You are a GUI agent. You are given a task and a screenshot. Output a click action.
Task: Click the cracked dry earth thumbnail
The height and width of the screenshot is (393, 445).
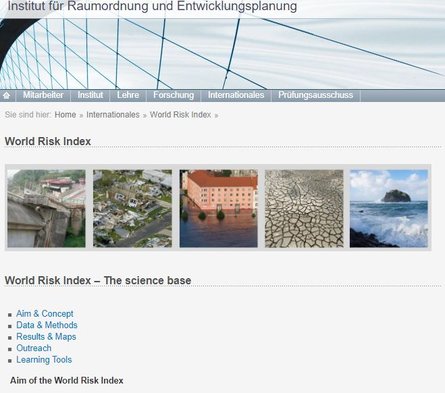click(x=304, y=208)
